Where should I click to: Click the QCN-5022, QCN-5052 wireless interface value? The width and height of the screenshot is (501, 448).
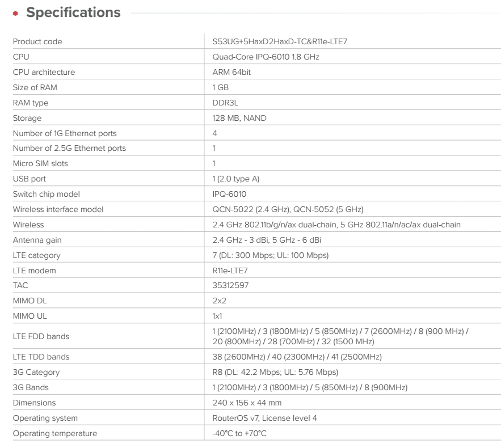(288, 209)
